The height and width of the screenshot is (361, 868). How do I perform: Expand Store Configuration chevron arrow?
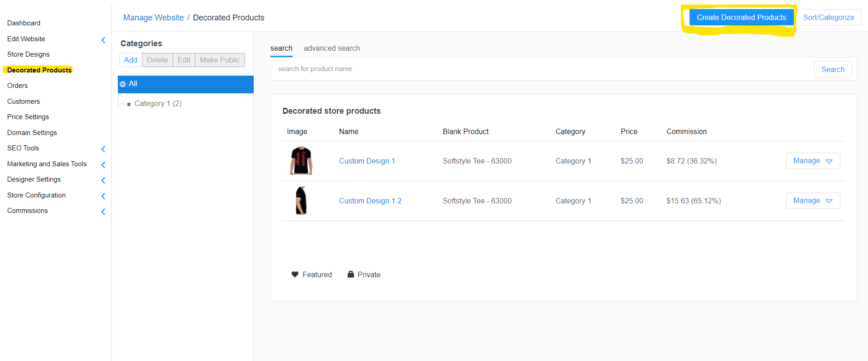pyautogui.click(x=103, y=196)
